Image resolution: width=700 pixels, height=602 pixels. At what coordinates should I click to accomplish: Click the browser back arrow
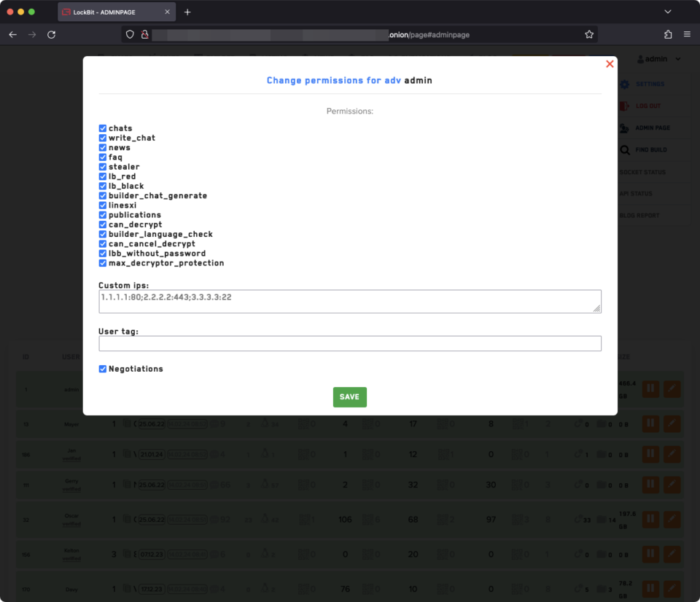12,34
